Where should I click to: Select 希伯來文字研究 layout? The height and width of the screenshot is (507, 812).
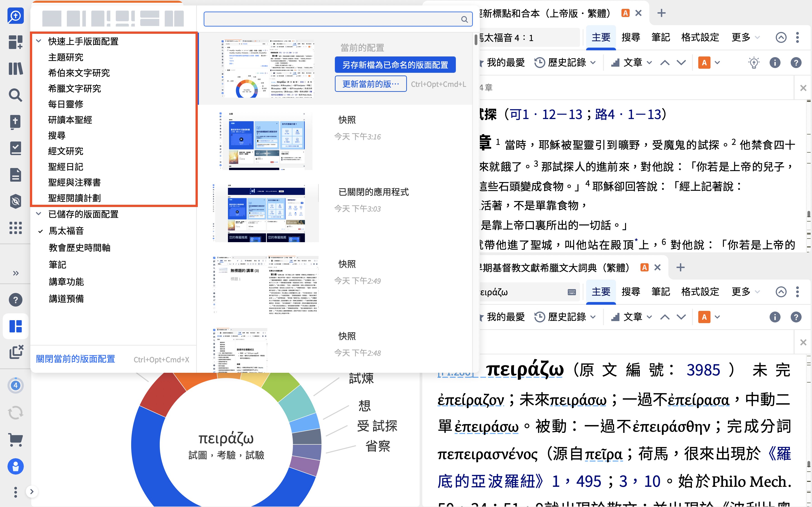[79, 73]
